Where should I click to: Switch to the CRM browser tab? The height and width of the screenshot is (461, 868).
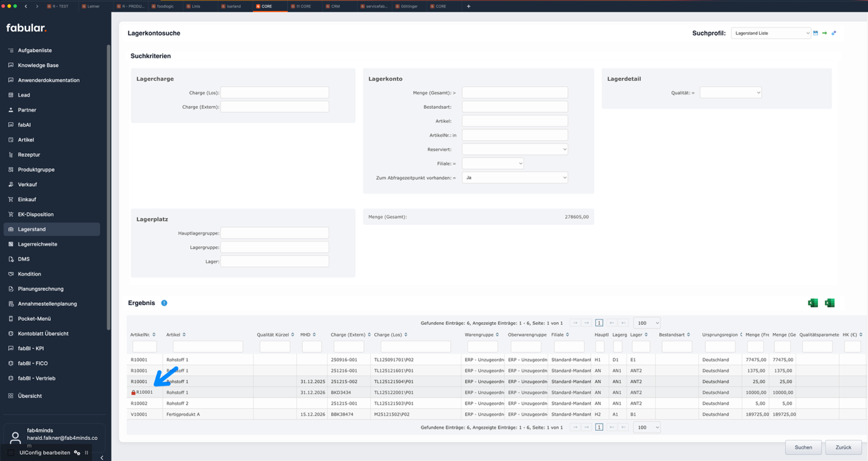[335, 6]
